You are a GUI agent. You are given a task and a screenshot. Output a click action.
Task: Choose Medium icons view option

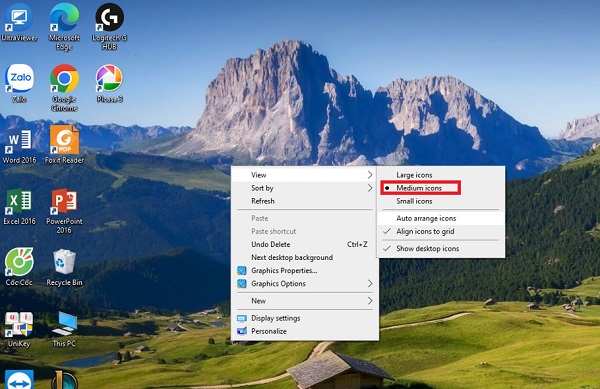coord(441,188)
